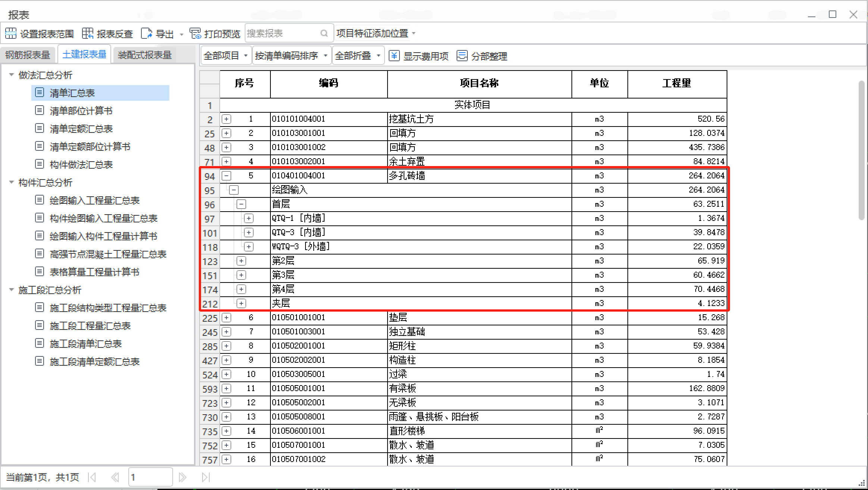Switch to the 土建报表量 tab
The height and width of the screenshot is (490, 868).
84,54
